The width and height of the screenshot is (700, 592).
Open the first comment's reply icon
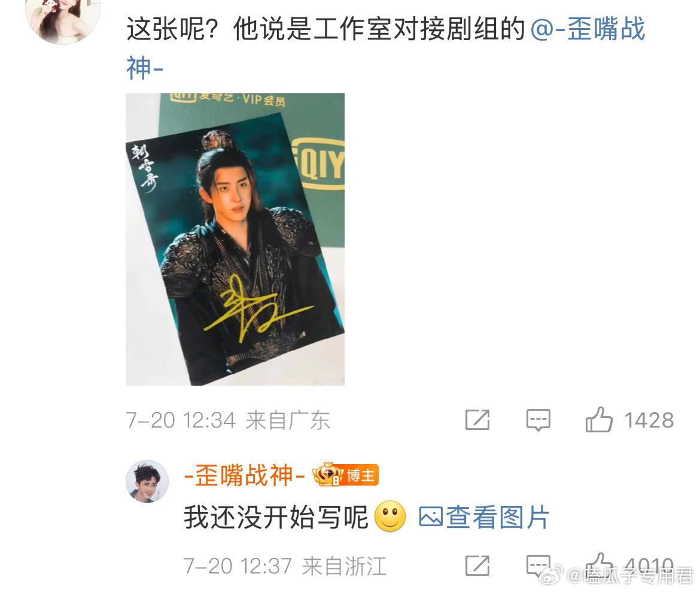click(x=538, y=420)
